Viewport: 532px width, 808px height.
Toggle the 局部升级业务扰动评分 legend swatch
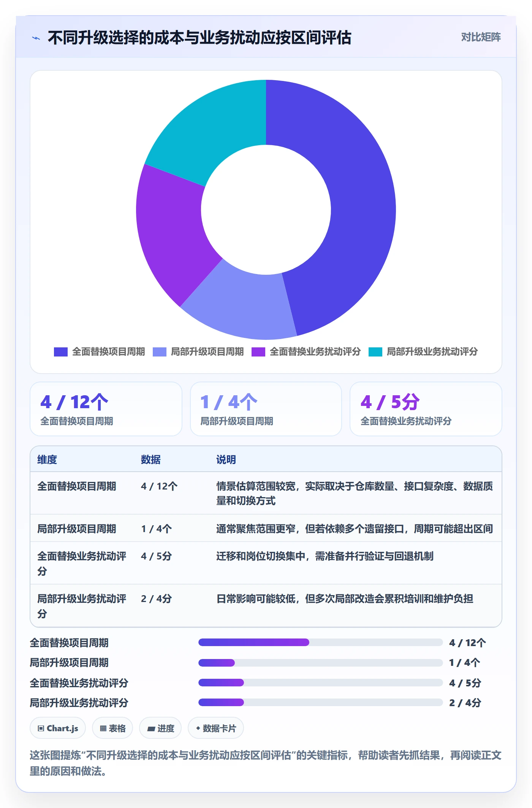(x=375, y=352)
